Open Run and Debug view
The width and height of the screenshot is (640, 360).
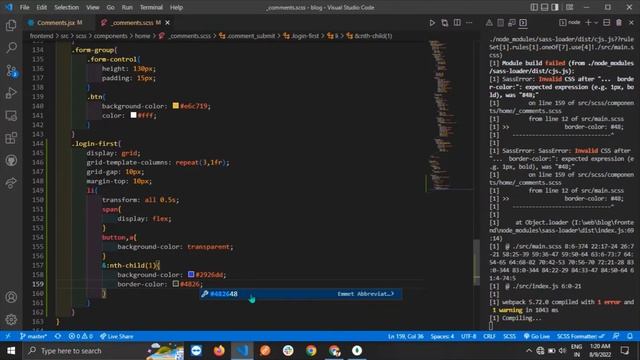[11, 93]
